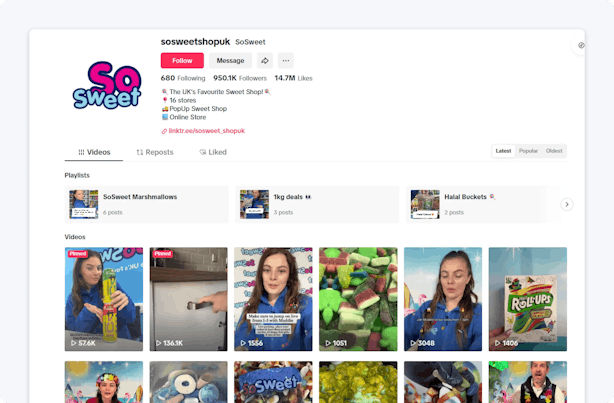Screen dimensions: 614x403
Task: View the 14.7M Likes count
Action: point(293,78)
